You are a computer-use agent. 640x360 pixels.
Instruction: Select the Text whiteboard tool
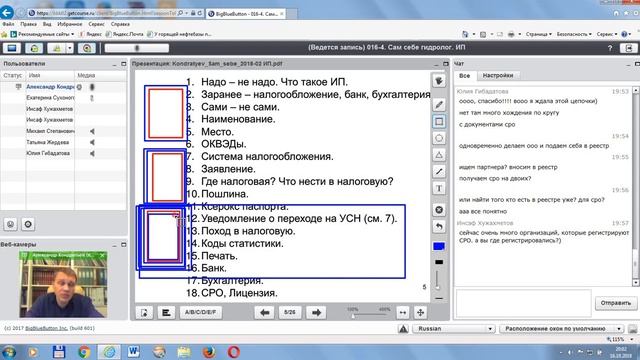(439, 189)
